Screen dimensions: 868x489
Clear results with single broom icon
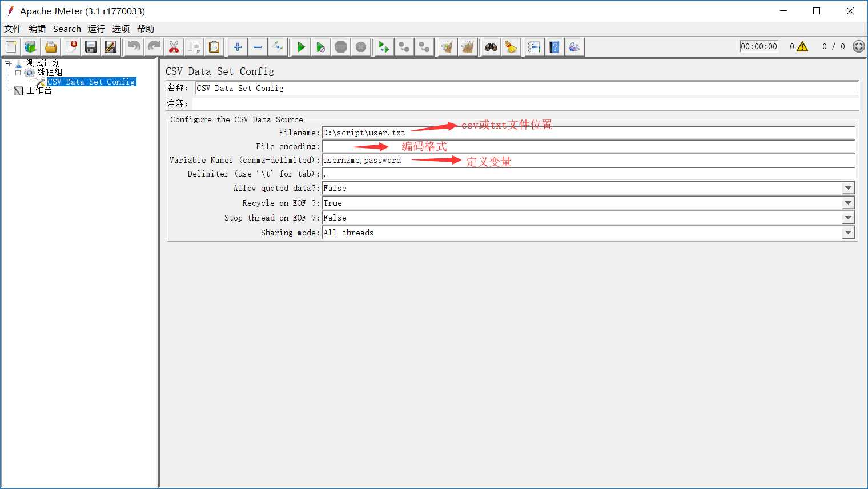448,47
